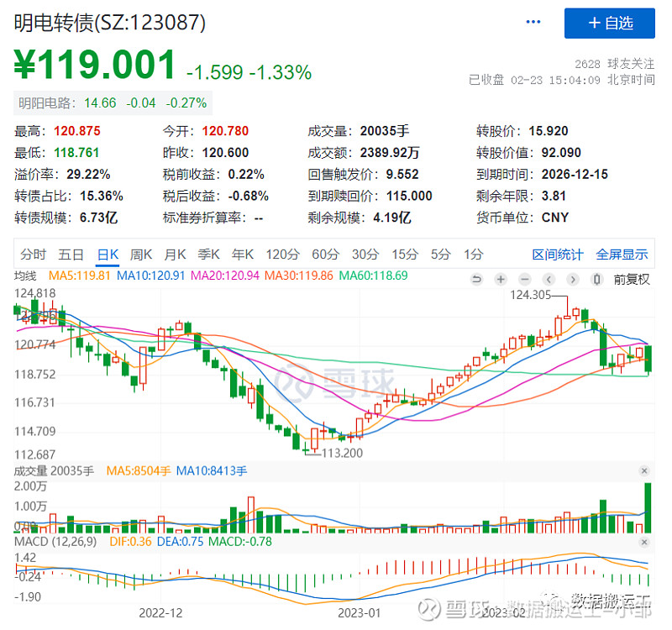Open 区间统计 link

click(558, 255)
